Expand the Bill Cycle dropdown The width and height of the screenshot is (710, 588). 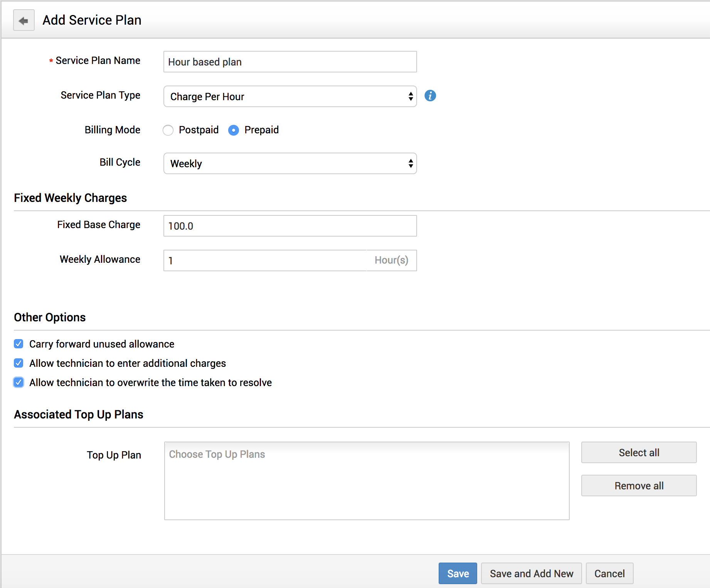290,163
